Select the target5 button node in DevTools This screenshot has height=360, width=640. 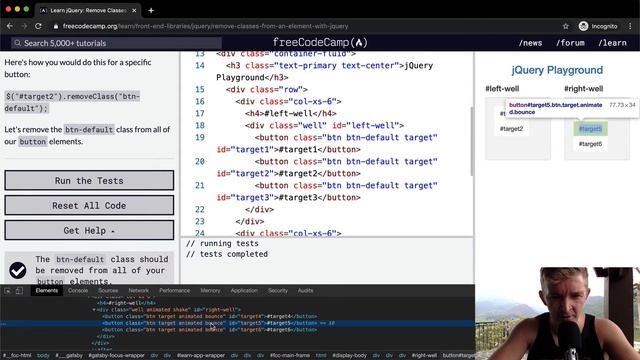point(209,323)
